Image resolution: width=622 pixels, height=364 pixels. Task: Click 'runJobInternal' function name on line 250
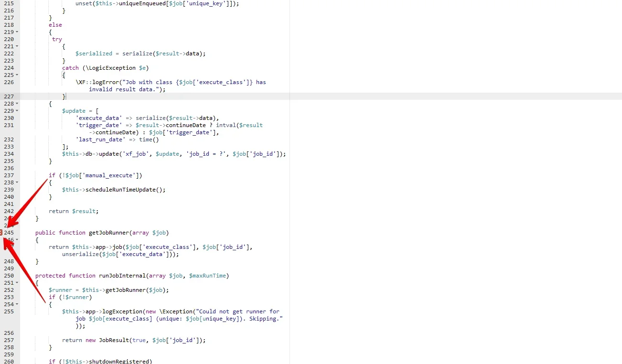pos(122,276)
